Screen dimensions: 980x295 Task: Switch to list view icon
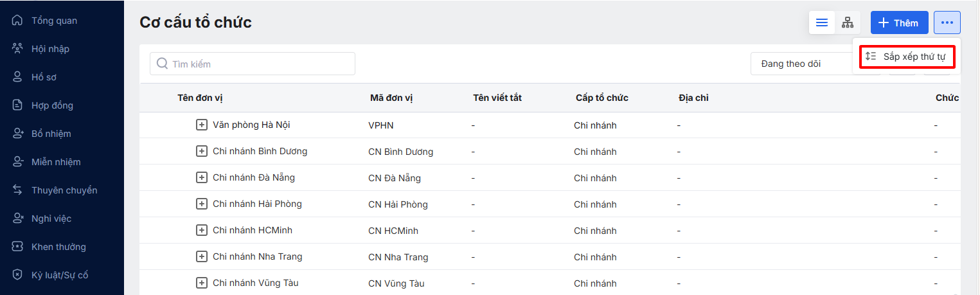point(821,23)
